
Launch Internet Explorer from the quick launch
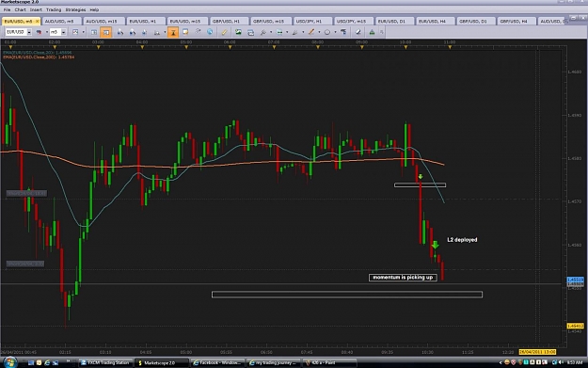tap(47, 362)
